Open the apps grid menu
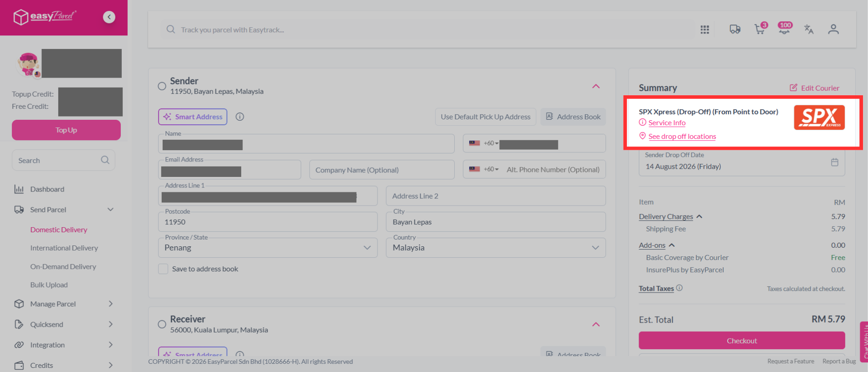Screen dimensions: 868x372 [x=704, y=29]
